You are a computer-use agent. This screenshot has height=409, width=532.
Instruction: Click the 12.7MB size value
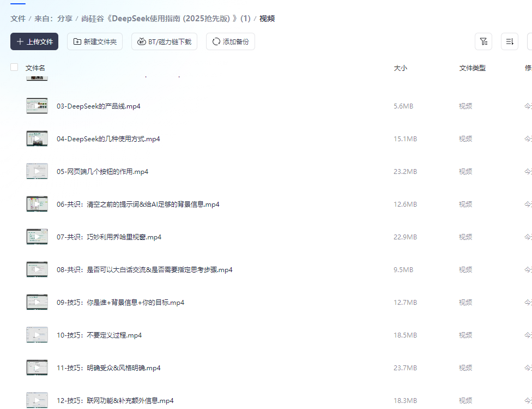click(x=405, y=303)
